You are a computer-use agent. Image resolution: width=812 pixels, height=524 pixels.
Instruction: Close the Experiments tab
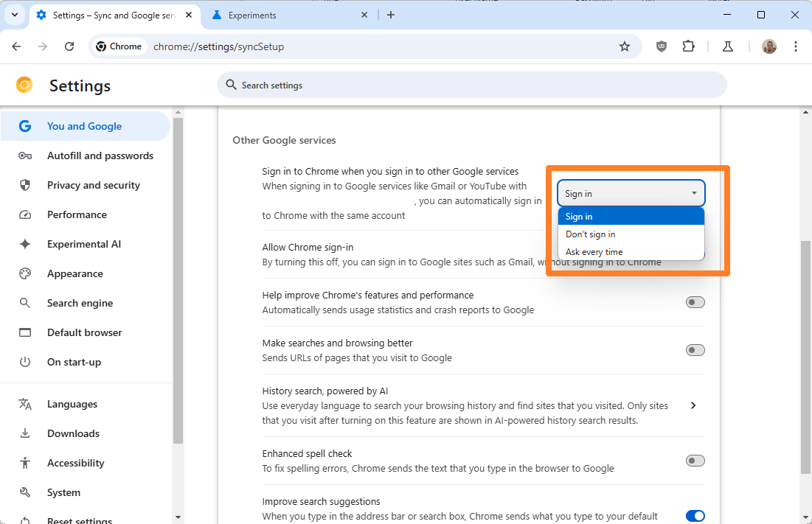[x=364, y=15]
